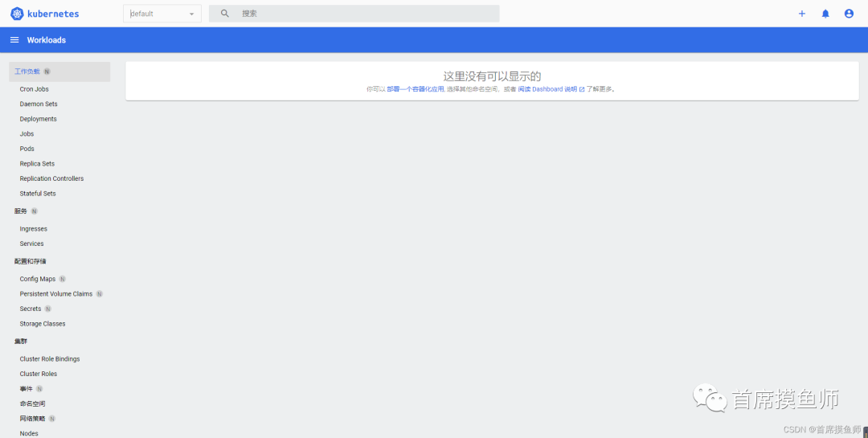Click the N badge next to Persistent Volume Claims
This screenshot has width=868, height=438.
(x=100, y=294)
